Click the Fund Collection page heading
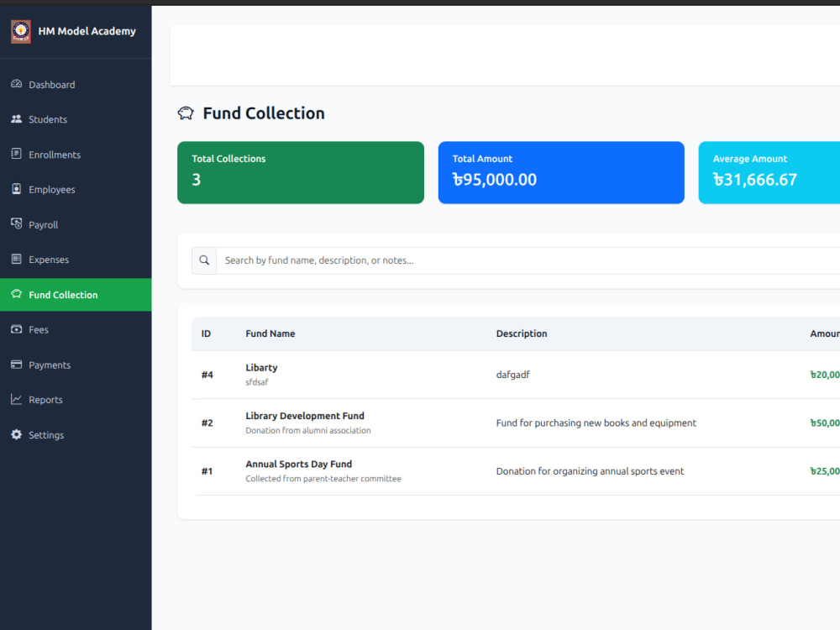Screen dimensions: 840x630 [x=264, y=113]
